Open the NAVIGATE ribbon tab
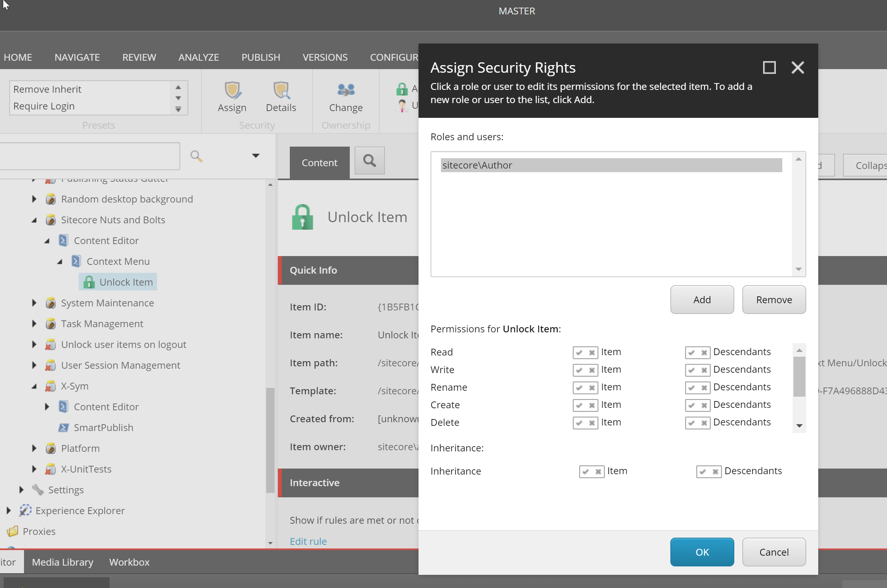 pyautogui.click(x=77, y=57)
